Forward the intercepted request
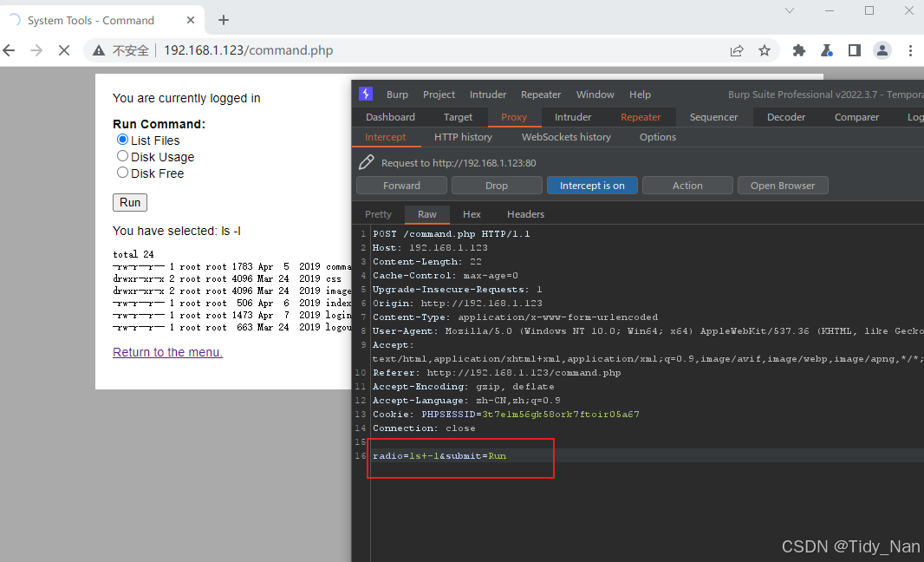This screenshot has width=924, height=562. [x=401, y=186]
